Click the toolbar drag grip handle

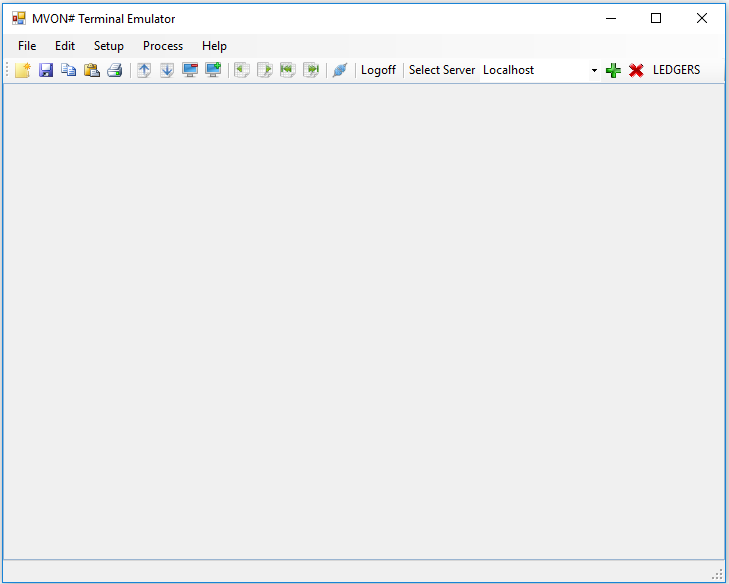pos(7,70)
